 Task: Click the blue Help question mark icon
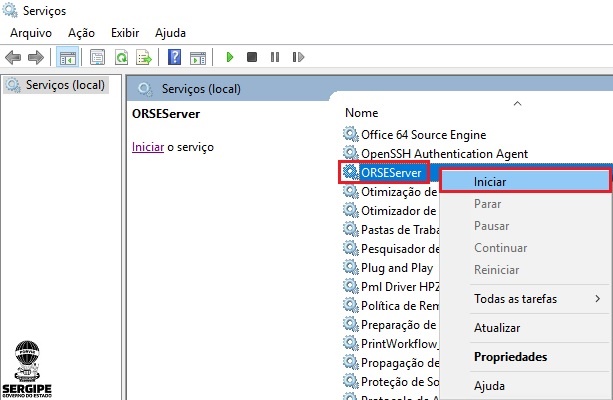pyautogui.click(x=174, y=58)
